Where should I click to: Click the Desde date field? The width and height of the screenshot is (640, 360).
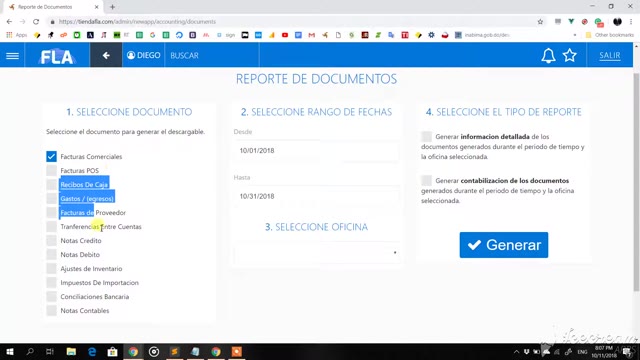316,151
